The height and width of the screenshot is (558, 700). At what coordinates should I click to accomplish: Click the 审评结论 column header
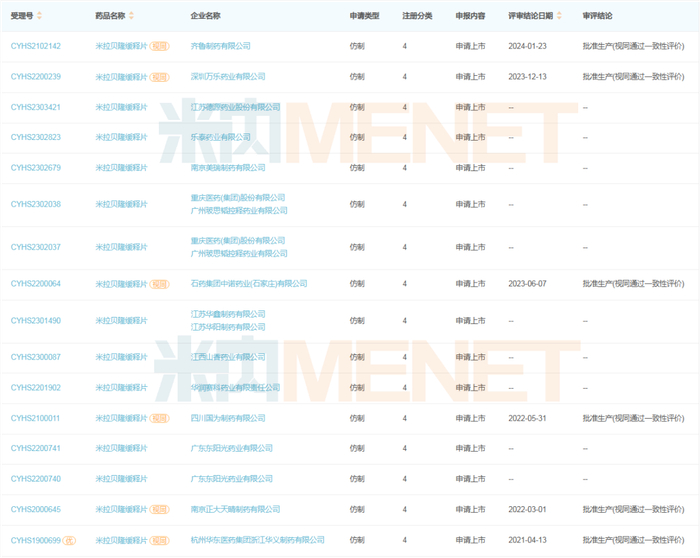[597, 16]
